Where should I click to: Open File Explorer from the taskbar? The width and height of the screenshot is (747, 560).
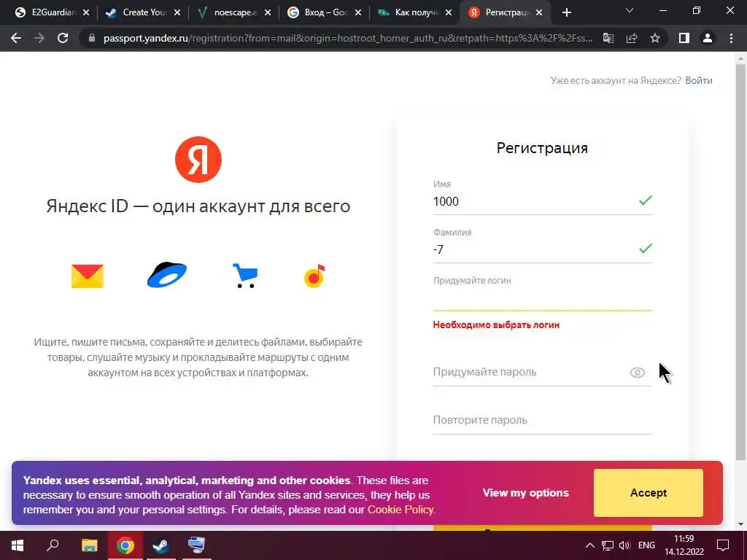pyautogui.click(x=89, y=545)
